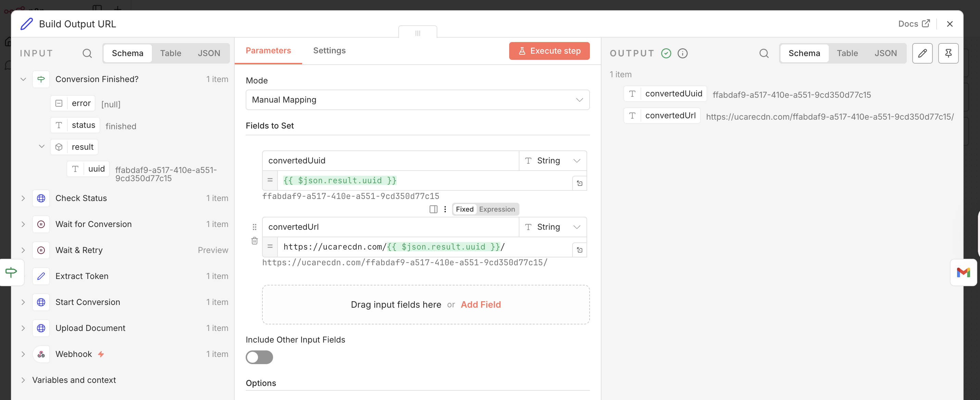The image size is (980, 400).
Task: Open the String type dropdown for convertedUrl
Action: 553,227
